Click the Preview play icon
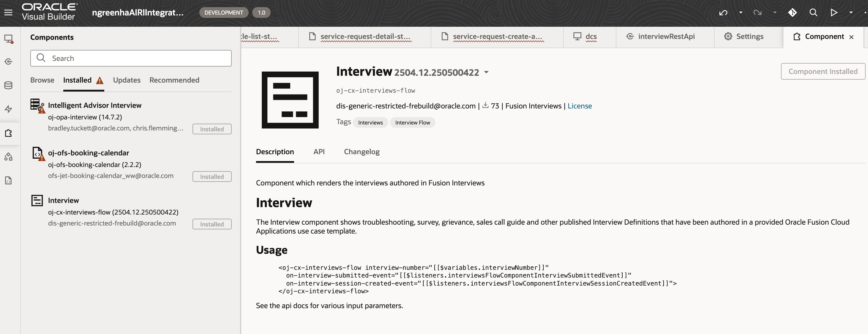The image size is (868, 334). pos(834,13)
